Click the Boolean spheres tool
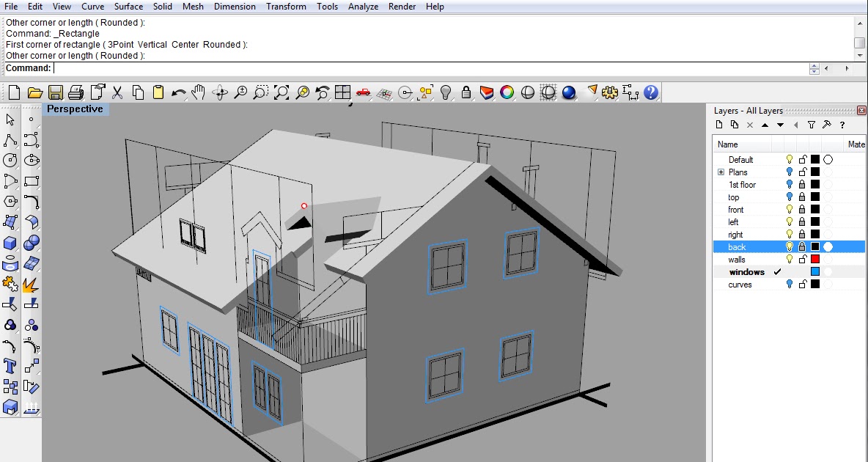868x462 pixels. click(32, 243)
